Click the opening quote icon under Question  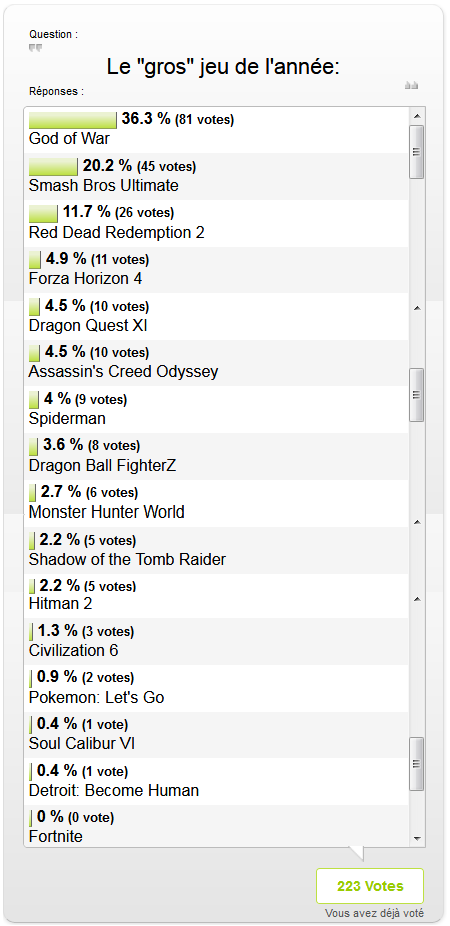[x=35, y=48]
